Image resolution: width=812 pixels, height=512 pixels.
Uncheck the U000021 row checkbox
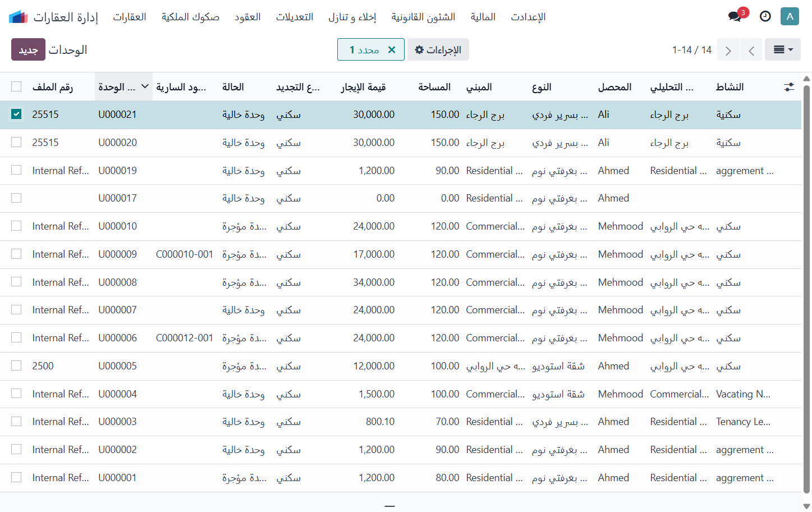(x=16, y=114)
